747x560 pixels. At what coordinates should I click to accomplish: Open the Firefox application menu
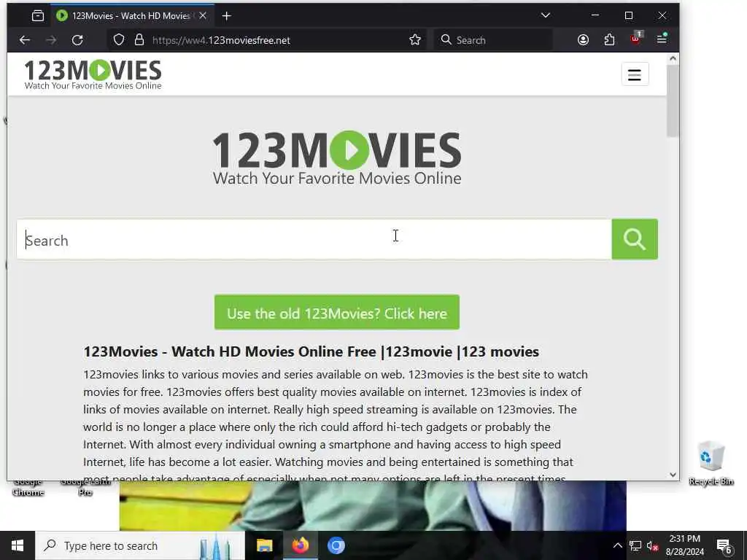662,39
